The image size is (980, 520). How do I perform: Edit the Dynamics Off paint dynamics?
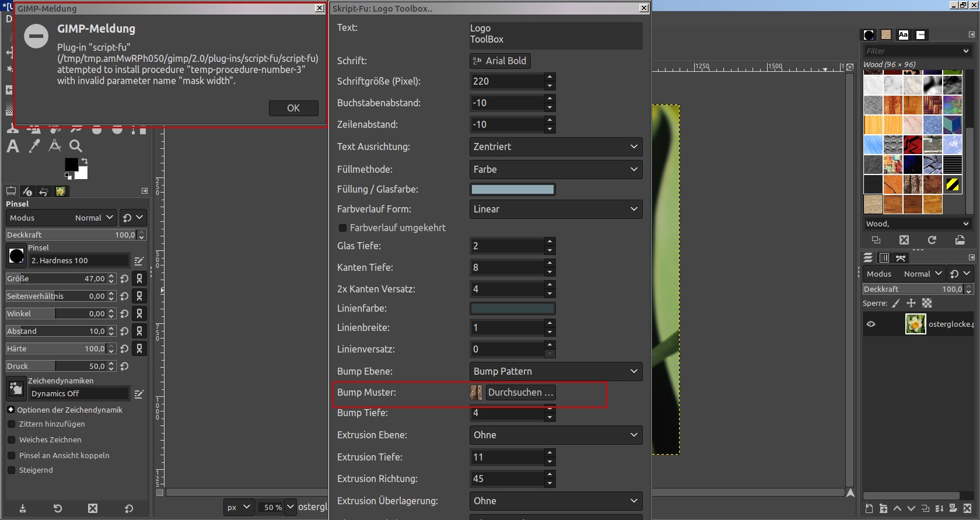coord(139,394)
